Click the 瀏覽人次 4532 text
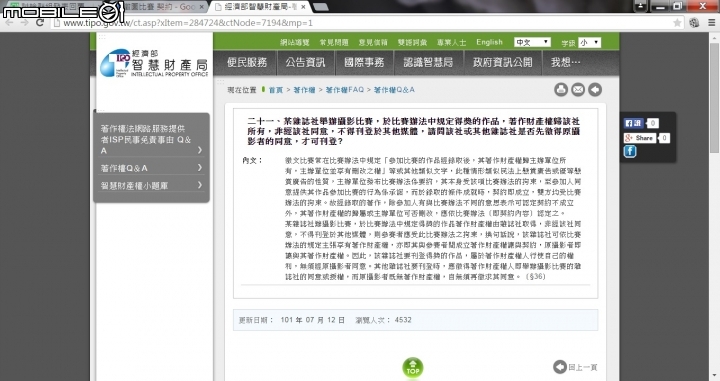 (x=383, y=320)
